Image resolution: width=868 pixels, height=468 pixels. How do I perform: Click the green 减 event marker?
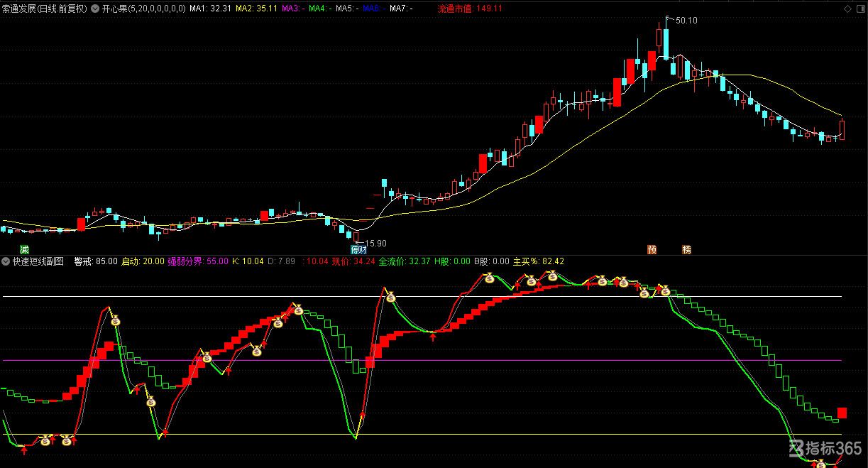[25, 249]
